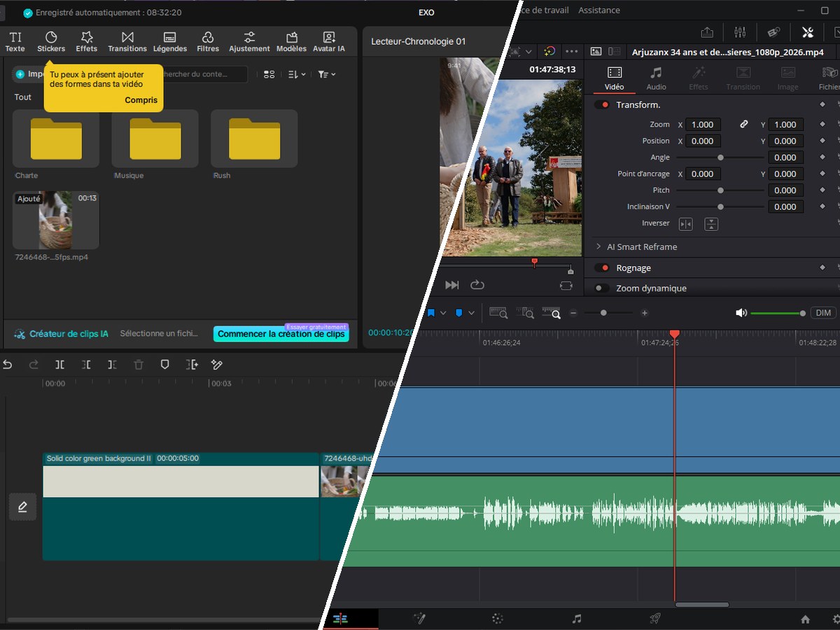Click the timeline zoom-in plus button

[x=645, y=313]
